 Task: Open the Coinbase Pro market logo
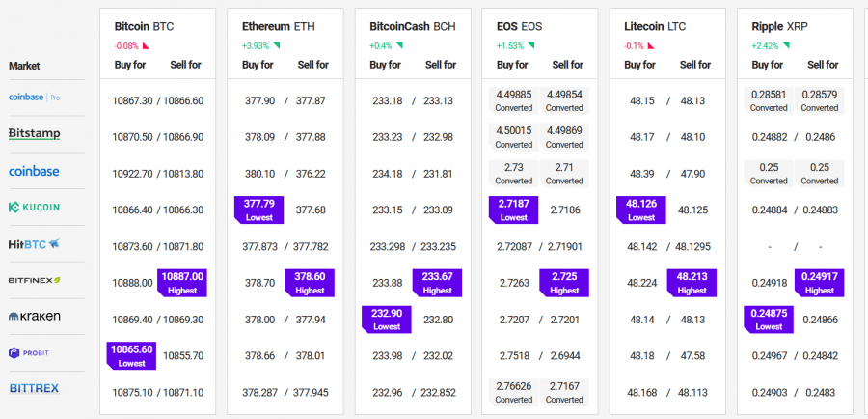(x=35, y=97)
